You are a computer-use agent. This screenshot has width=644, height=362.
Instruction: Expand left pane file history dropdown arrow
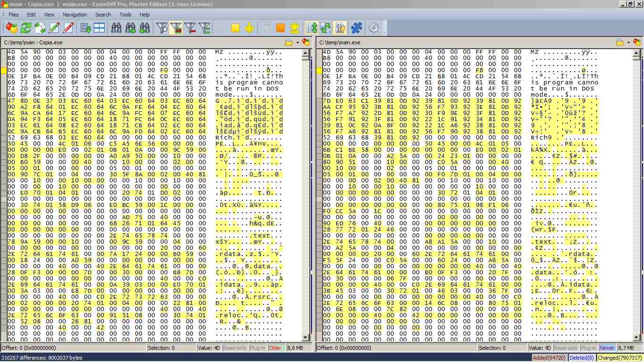click(x=298, y=43)
